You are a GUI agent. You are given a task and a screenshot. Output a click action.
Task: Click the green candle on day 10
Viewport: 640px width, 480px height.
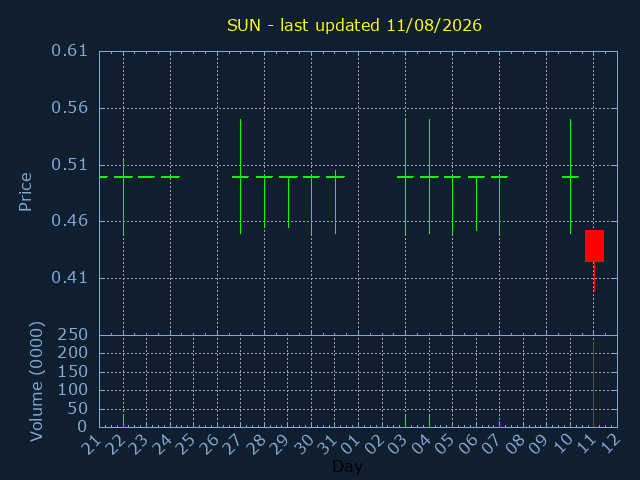tap(570, 176)
